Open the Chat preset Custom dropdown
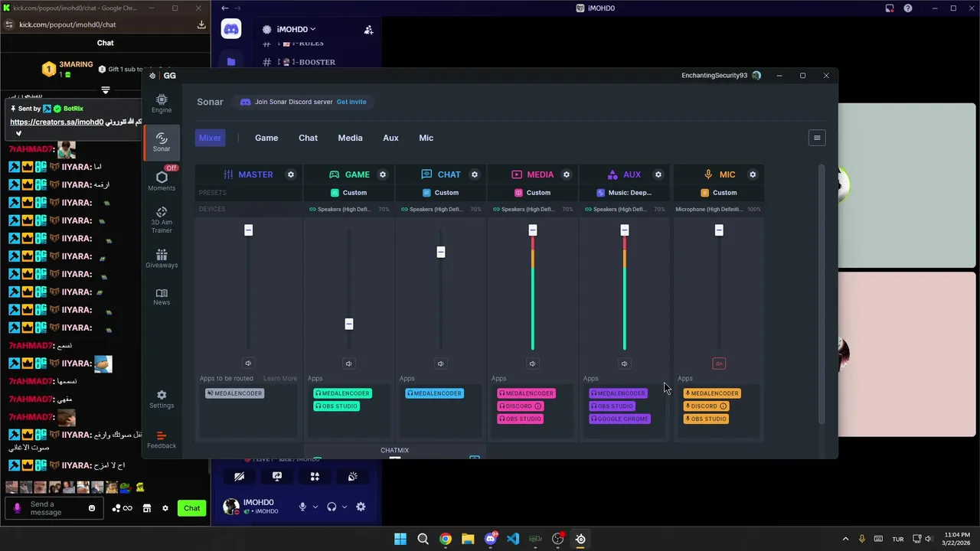The image size is (980, 551). point(441,193)
